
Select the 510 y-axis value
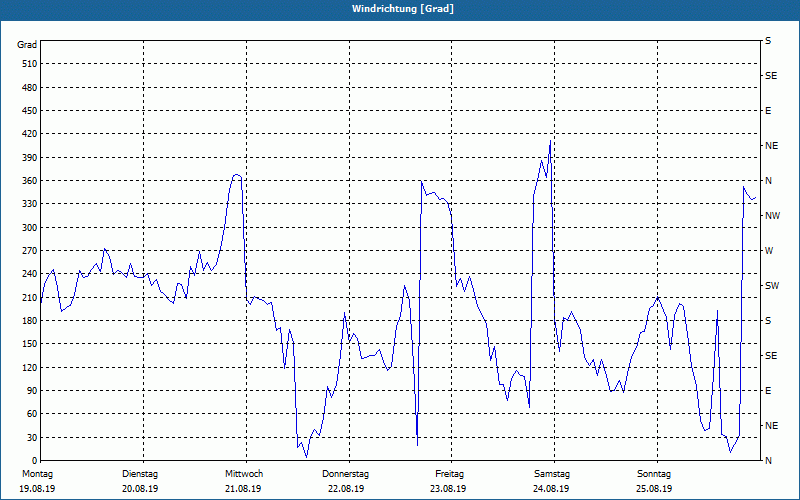coord(30,64)
